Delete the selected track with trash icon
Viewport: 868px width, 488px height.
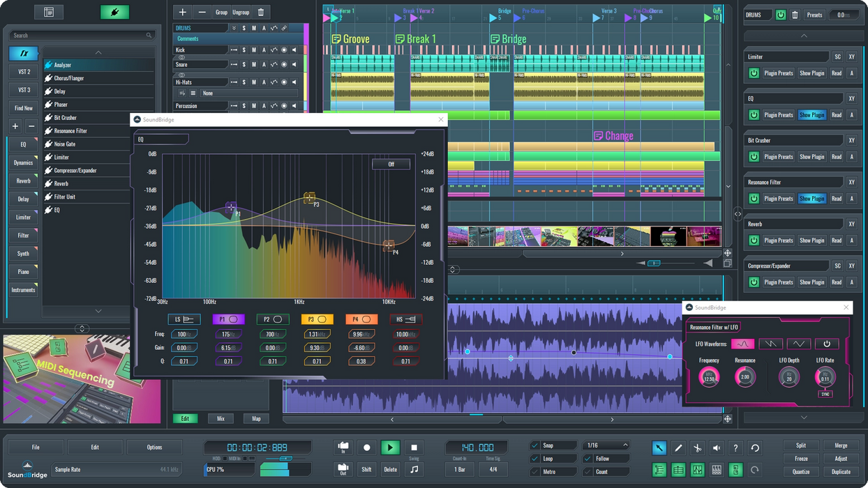click(261, 13)
